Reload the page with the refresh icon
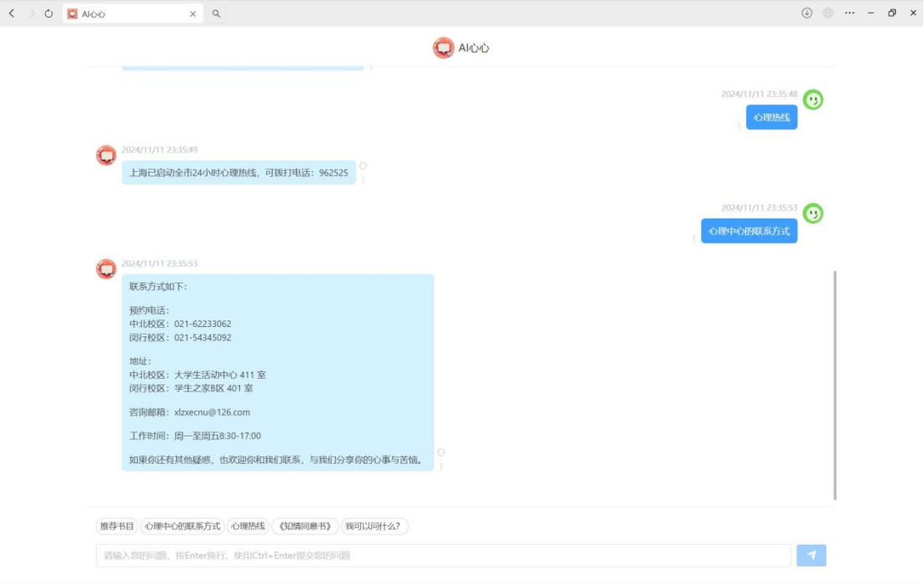The image size is (924, 584). (48, 13)
